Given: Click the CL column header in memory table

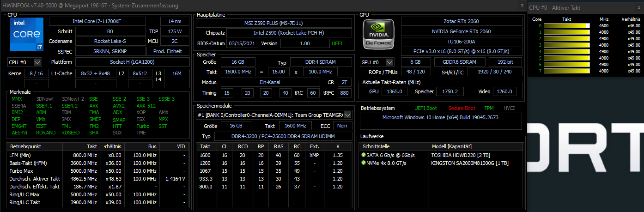Looking at the screenshot, I should click(225, 146).
